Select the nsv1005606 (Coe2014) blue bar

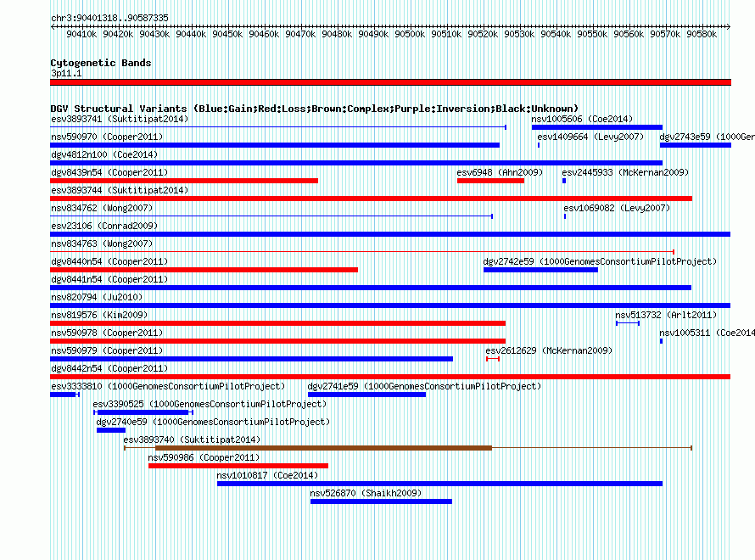click(x=597, y=127)
